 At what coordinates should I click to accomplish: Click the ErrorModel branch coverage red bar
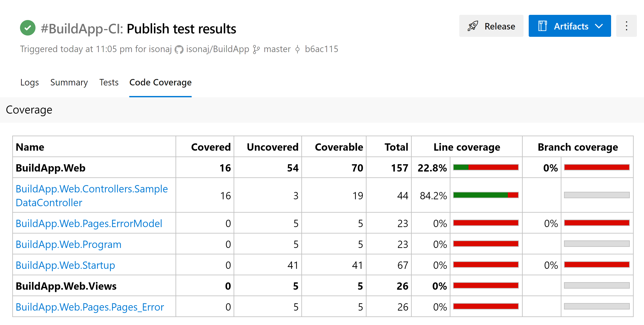click(597, 223)
